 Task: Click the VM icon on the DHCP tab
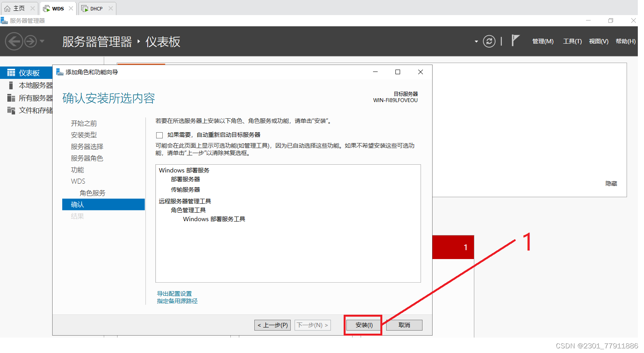tap(85, 9)
